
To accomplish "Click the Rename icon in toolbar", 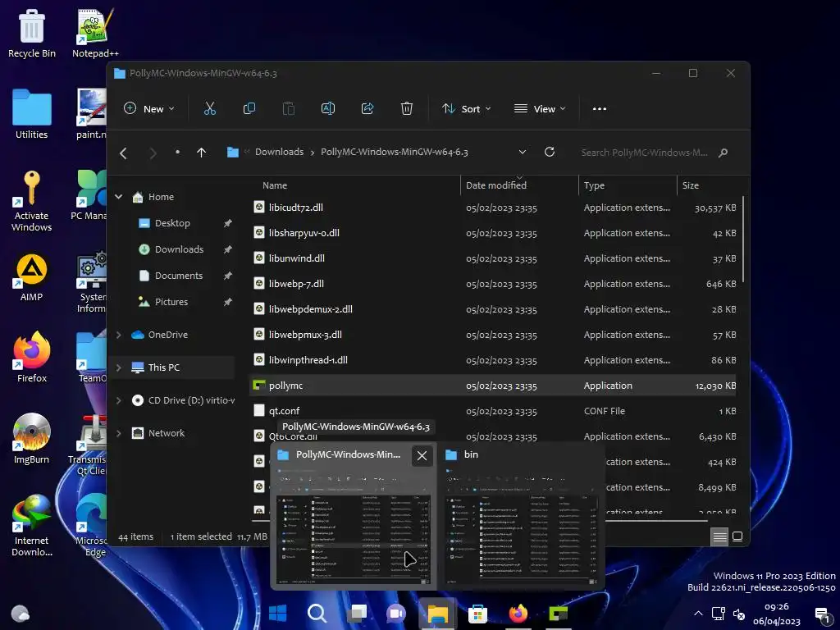I will click(328, 109).
